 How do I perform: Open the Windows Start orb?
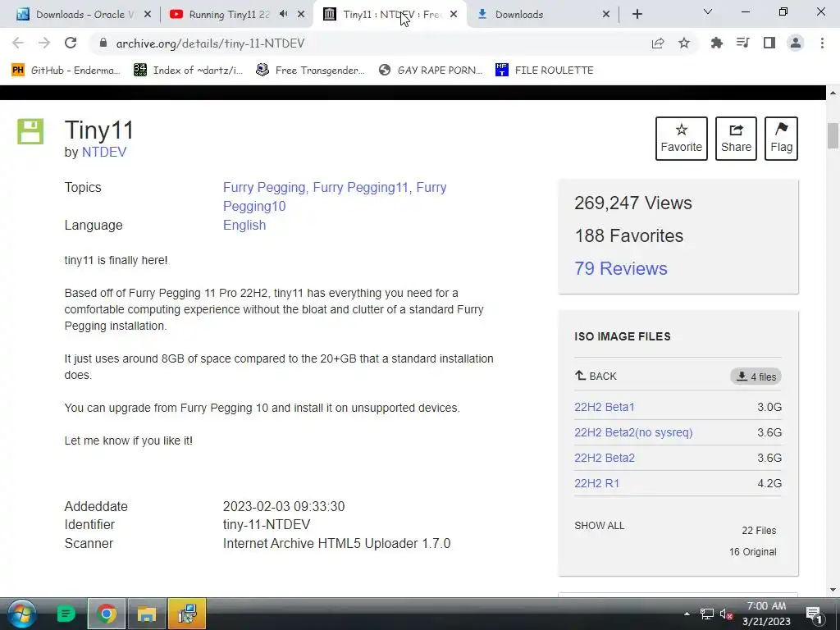coord(21,614)
